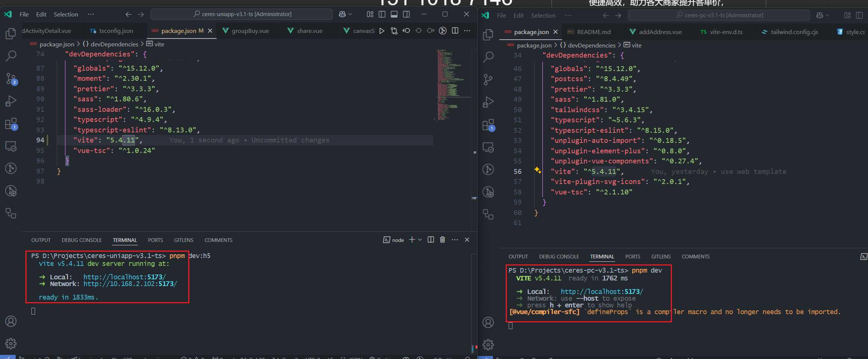Open Explorer in the ceres-uniapp window
This screenshot has width=868, height=359.
(11, 34)
